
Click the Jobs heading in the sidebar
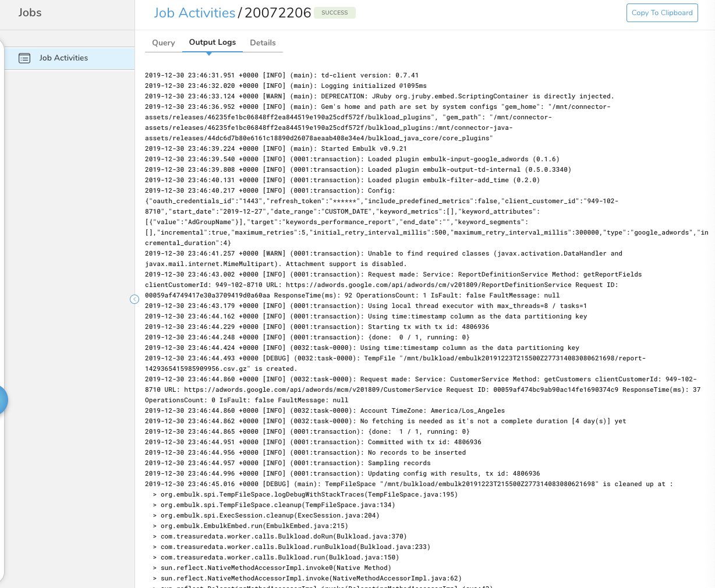coord(30,13)
